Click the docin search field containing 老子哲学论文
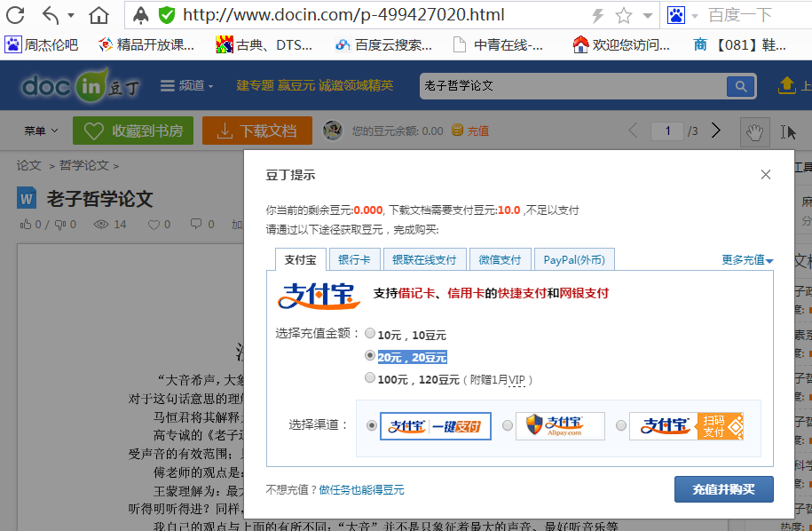This screenshot has width=812, height=531. point(572,85)
